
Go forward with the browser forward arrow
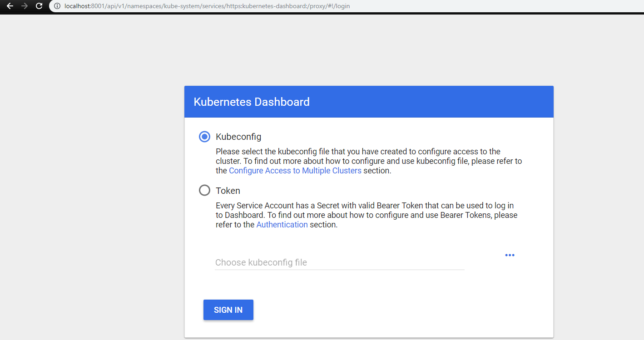25,6
